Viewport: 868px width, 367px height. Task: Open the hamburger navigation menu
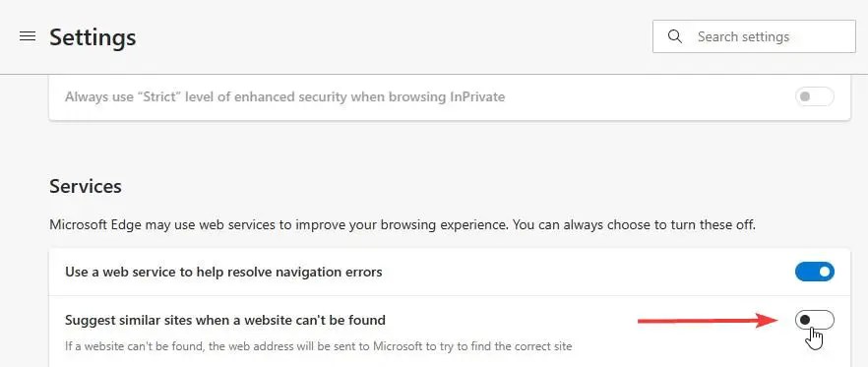click(28, 36)
